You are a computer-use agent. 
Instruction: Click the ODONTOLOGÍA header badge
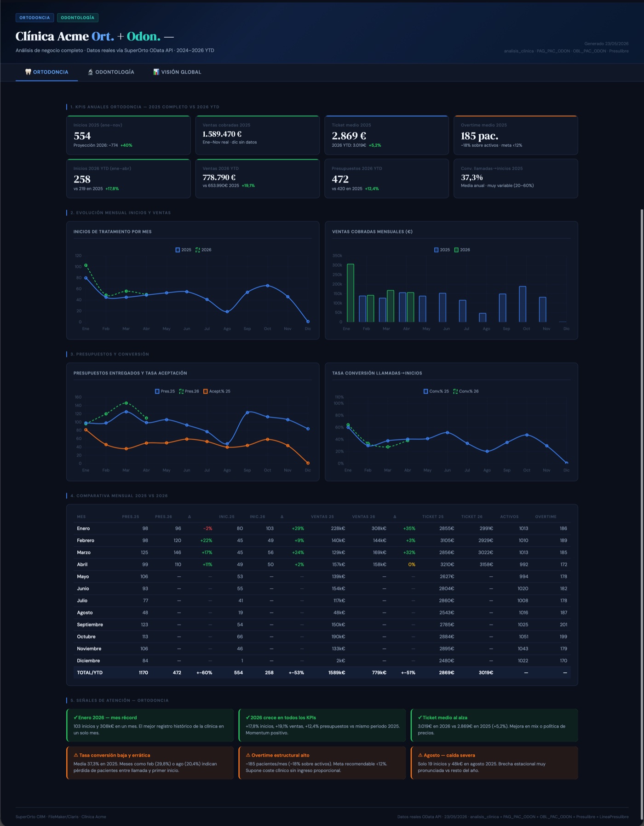(x=77, y=18)
